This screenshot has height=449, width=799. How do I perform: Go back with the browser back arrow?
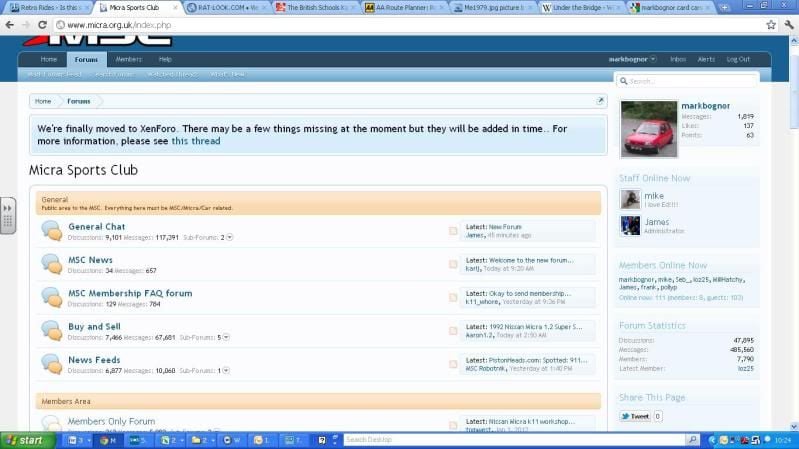point(10,24)
